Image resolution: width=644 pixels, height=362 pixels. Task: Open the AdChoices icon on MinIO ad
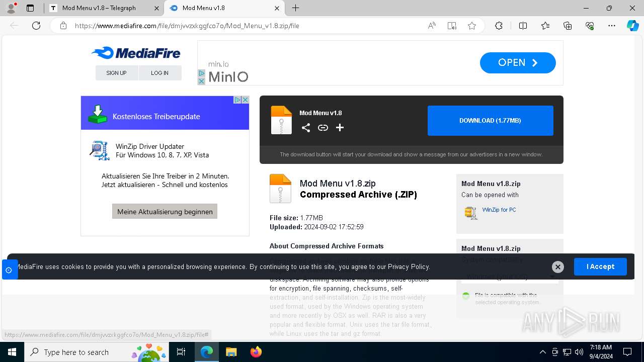click(x=201, y=73)
